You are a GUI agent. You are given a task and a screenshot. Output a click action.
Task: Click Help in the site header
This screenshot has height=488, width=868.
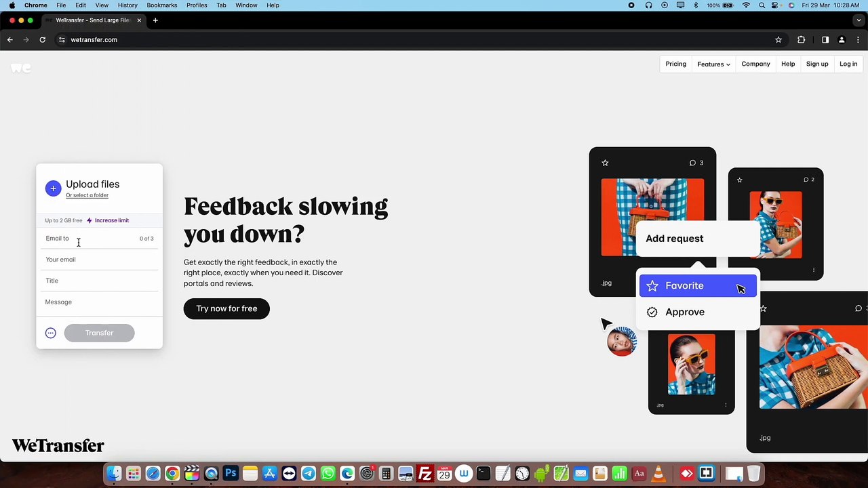(x=788, y=64)
